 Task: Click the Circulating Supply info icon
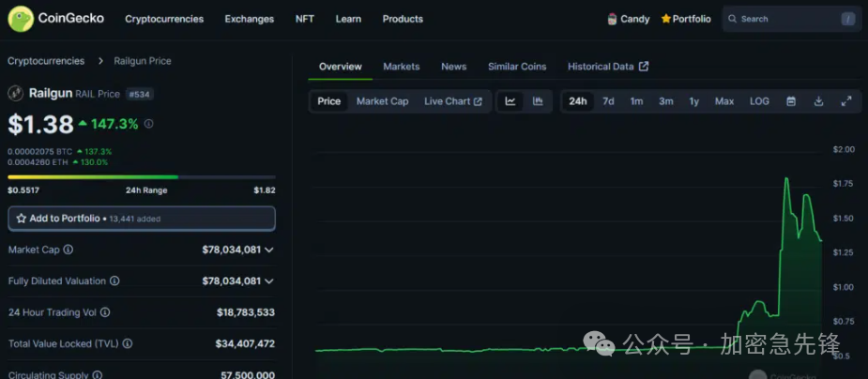pyautogui.click(x=97, y=374)
